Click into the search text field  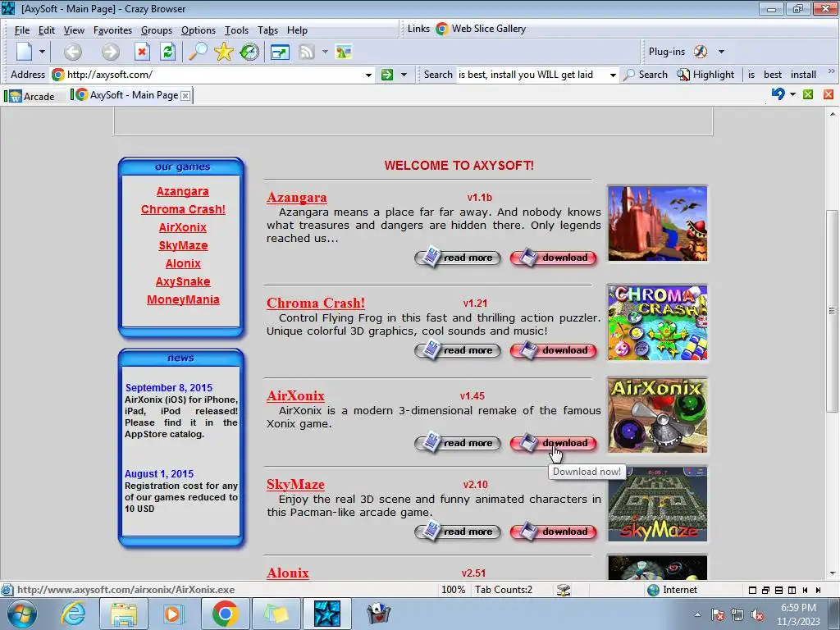[532, 75]
